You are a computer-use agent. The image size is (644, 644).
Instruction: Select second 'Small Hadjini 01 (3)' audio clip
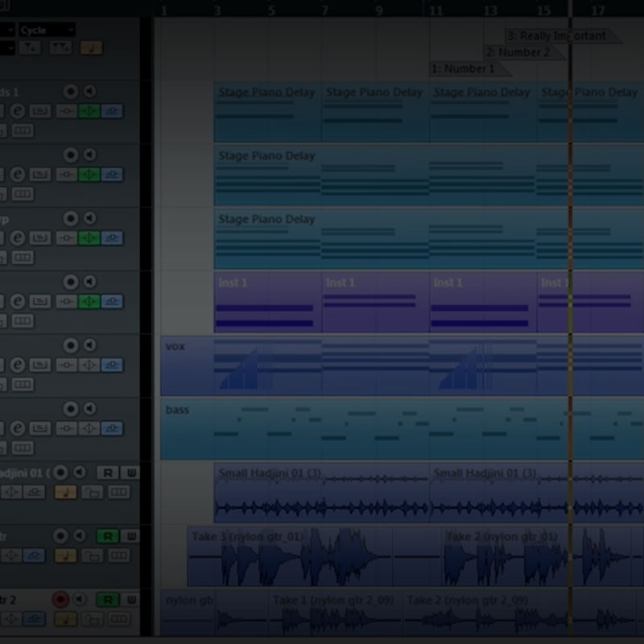point(537,493)
